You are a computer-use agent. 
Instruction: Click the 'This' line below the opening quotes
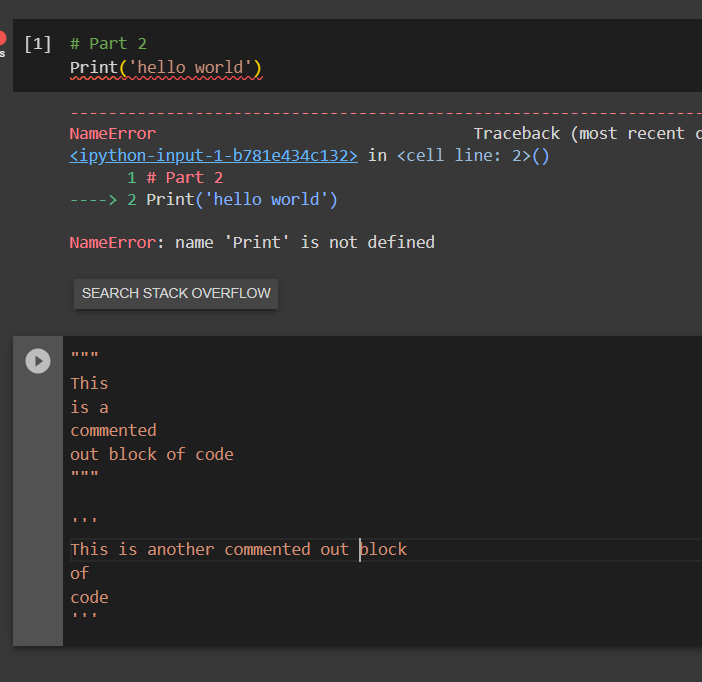point(89,383)
